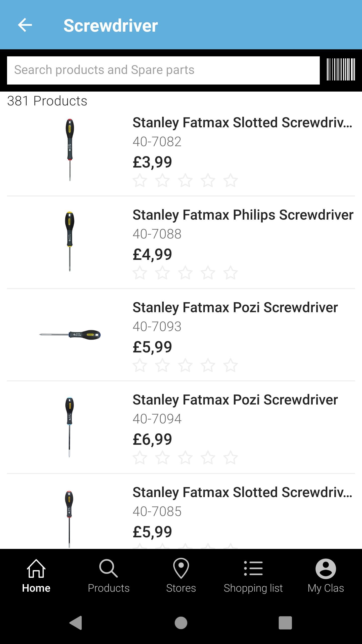Focus the Search products and Spare parts field
Viewport: 362px width, 644px height.
tap(163, 70)
